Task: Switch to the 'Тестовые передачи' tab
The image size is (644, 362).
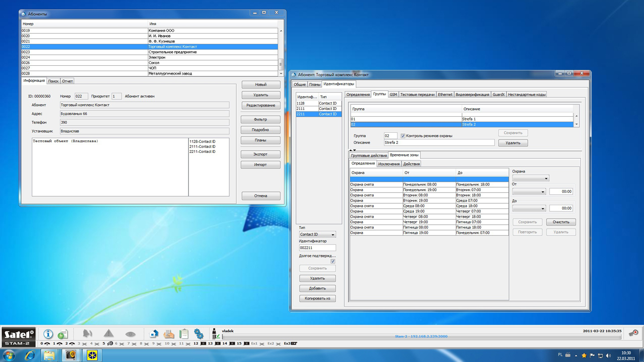Action: (x=417, y=95)
